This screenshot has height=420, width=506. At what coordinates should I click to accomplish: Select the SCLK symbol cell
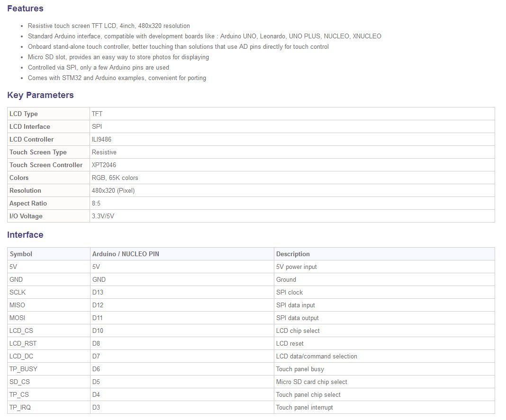(x=18, y=292)
